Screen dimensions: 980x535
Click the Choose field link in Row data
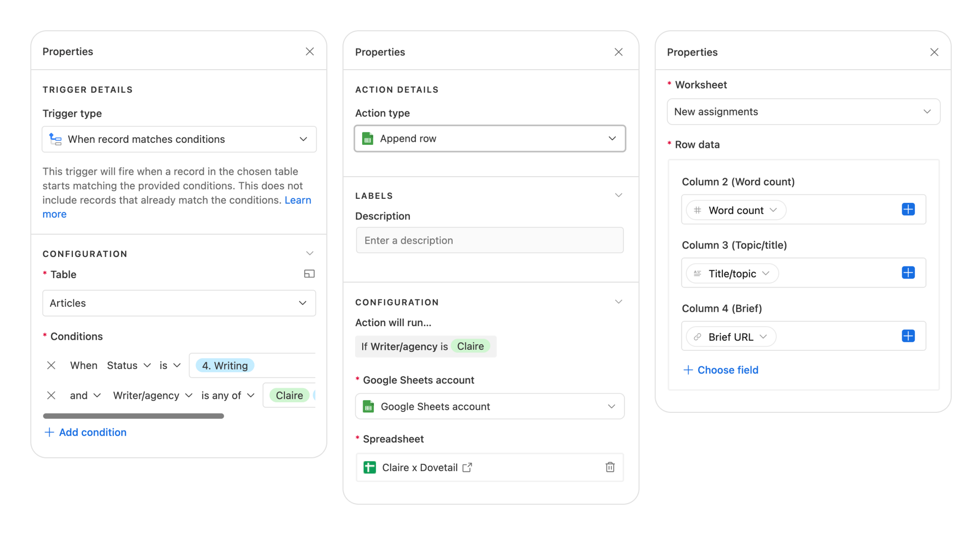click(720, 369)
